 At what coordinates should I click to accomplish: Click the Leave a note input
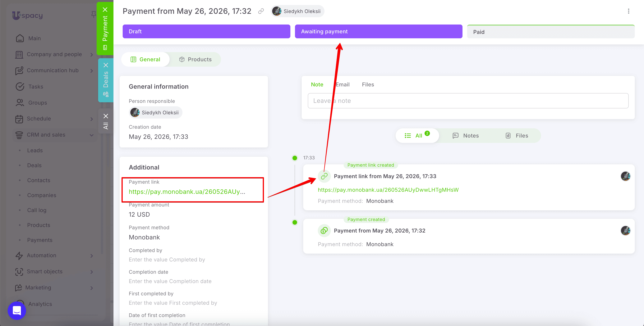point(468,101)
